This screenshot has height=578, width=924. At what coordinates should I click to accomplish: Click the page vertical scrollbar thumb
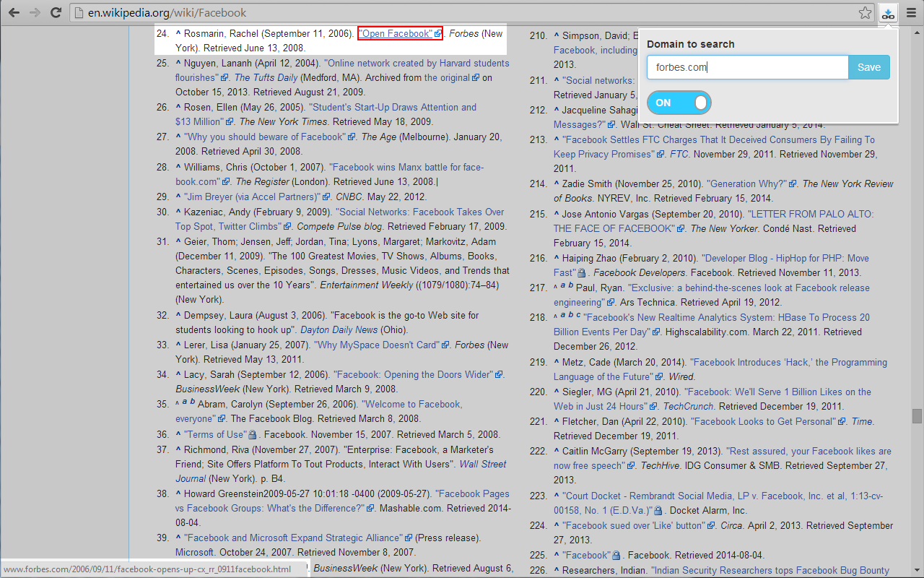[x=917, y=416]
